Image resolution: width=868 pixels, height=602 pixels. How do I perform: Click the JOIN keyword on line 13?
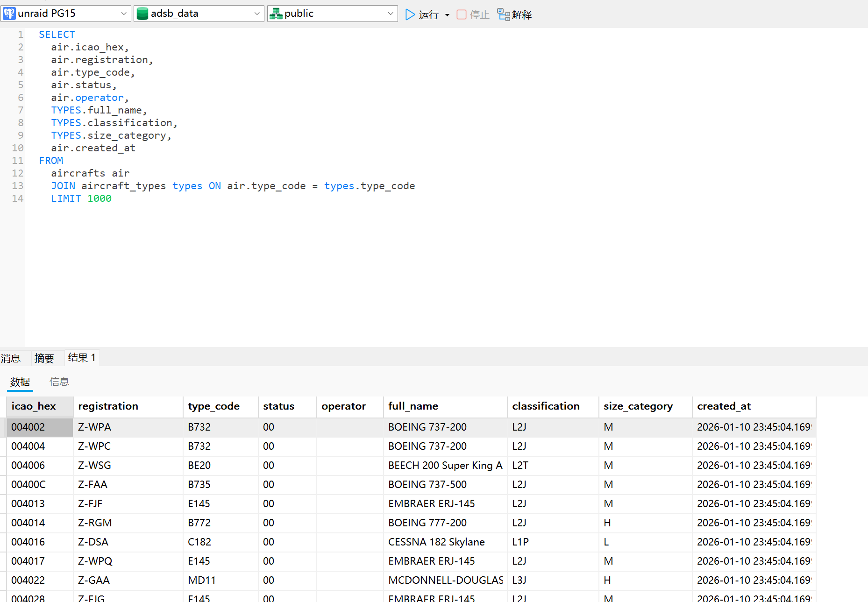(63, 186)
